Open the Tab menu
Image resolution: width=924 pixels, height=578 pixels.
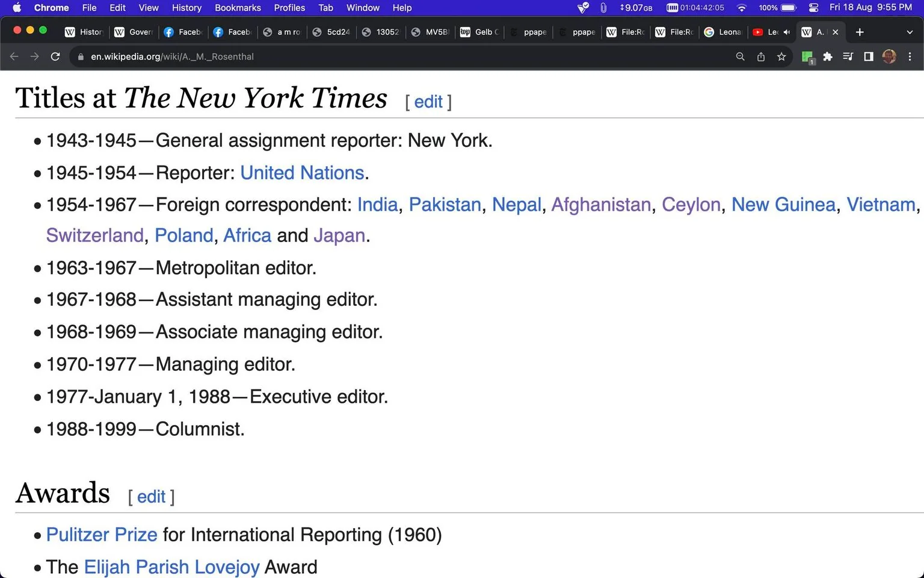325,7
